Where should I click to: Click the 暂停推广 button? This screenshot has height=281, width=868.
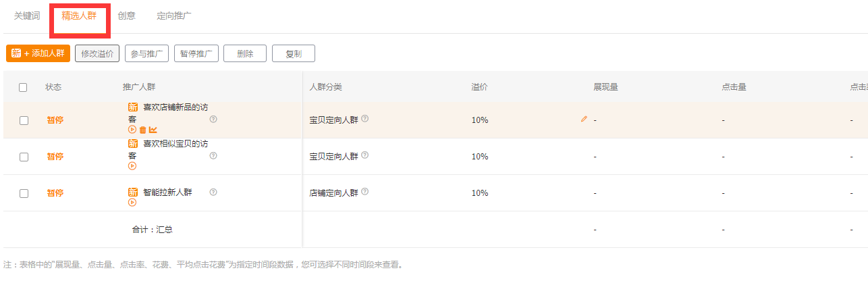point(196,53)
